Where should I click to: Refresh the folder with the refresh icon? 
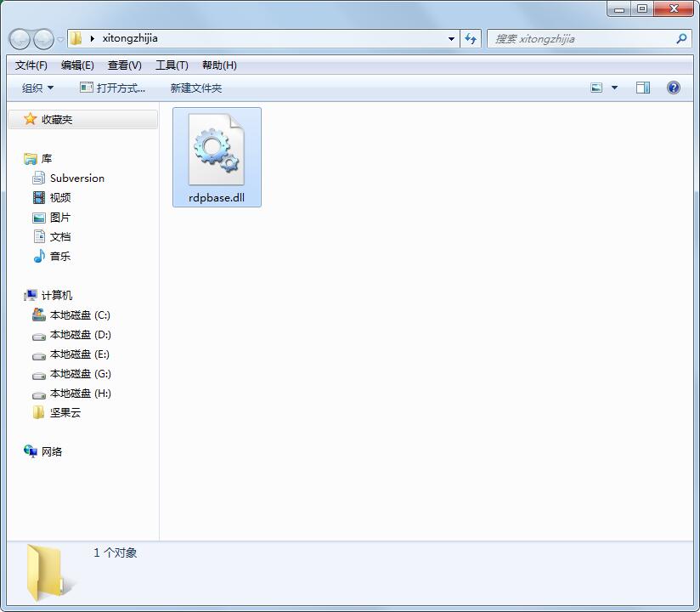[470, 38]
